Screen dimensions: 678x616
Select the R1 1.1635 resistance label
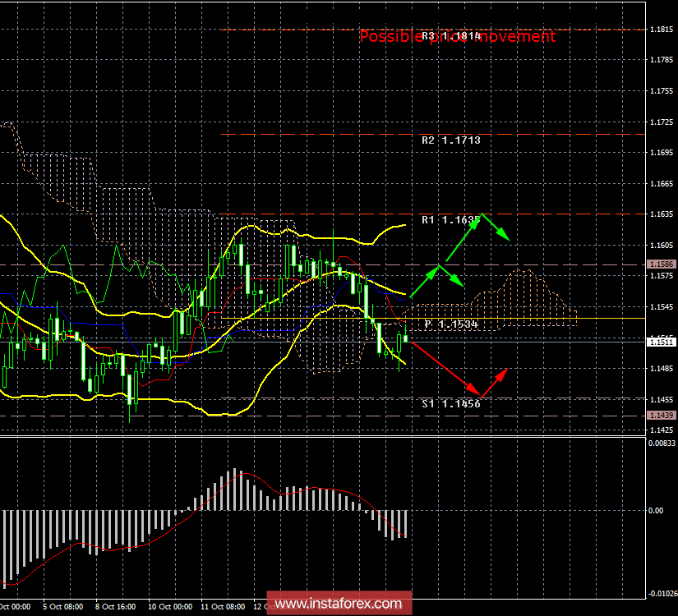point(451,220)
